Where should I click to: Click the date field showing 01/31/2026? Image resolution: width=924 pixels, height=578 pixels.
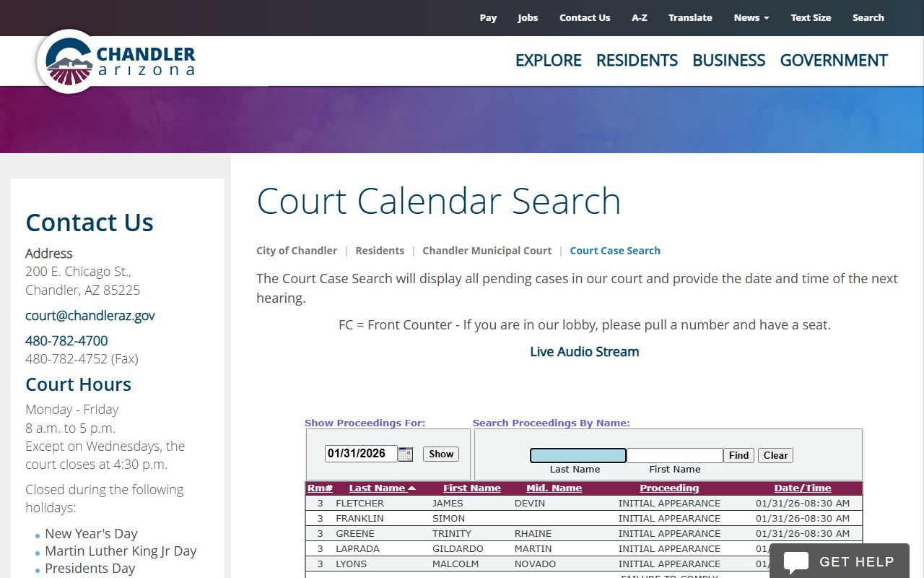point(361,454)
